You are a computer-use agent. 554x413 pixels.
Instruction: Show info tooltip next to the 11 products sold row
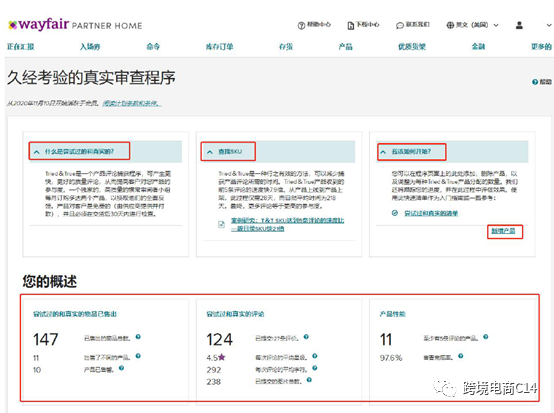click(x=138, y=356)
